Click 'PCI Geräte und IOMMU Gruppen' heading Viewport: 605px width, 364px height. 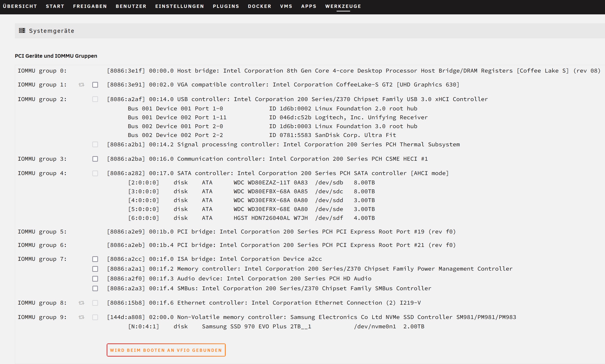click(56, 56)
